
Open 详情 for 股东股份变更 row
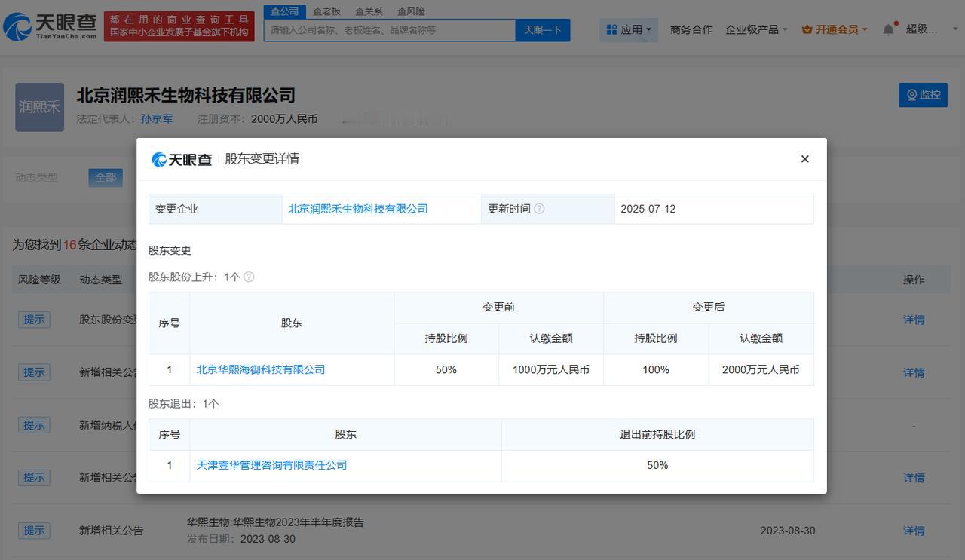(x=914, y=320)
